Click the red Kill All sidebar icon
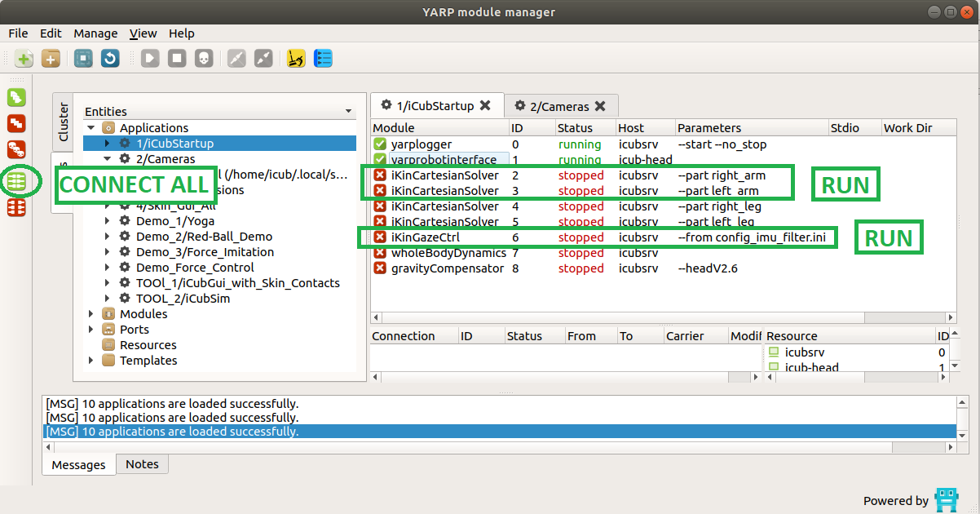Screen dimensions: 980x514 tap(16, 150)
